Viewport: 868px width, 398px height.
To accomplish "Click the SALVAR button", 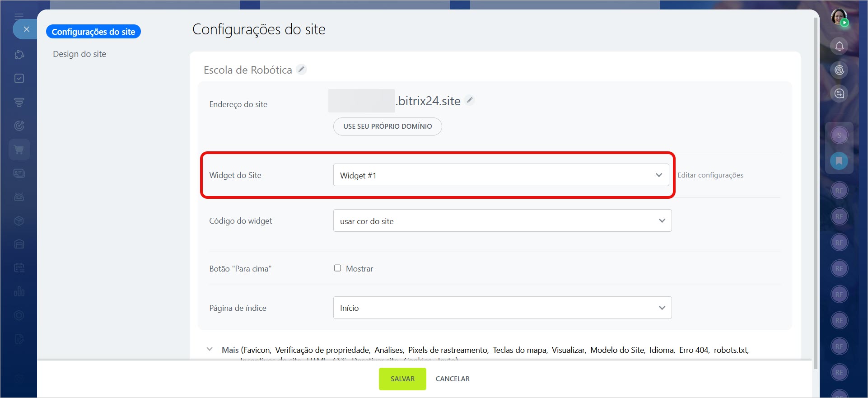I will [x=402, y=379].
